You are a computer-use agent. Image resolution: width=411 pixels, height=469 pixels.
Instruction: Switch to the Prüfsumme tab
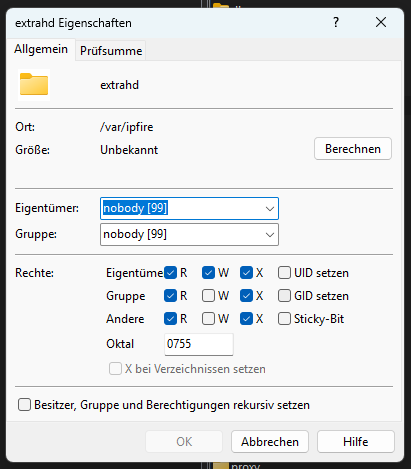tap(111, 51)
